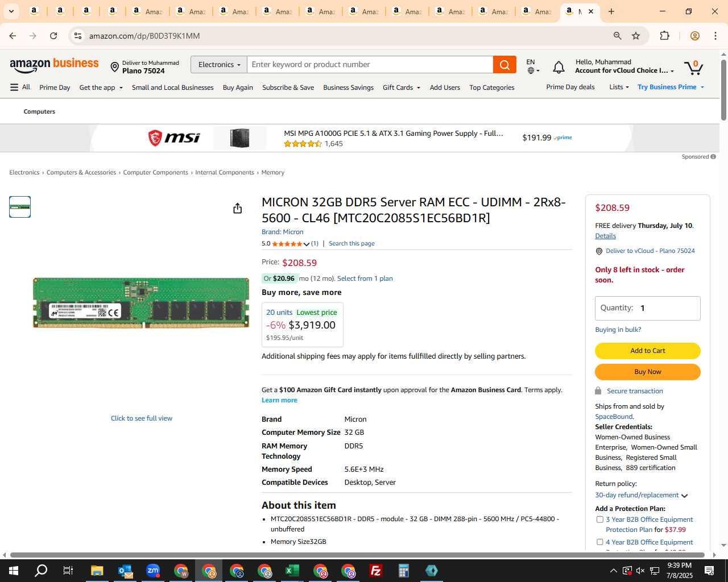Open the Chrome three-dot menu
Viewport: 728px width, 582px height.
[x=715, y=36]
